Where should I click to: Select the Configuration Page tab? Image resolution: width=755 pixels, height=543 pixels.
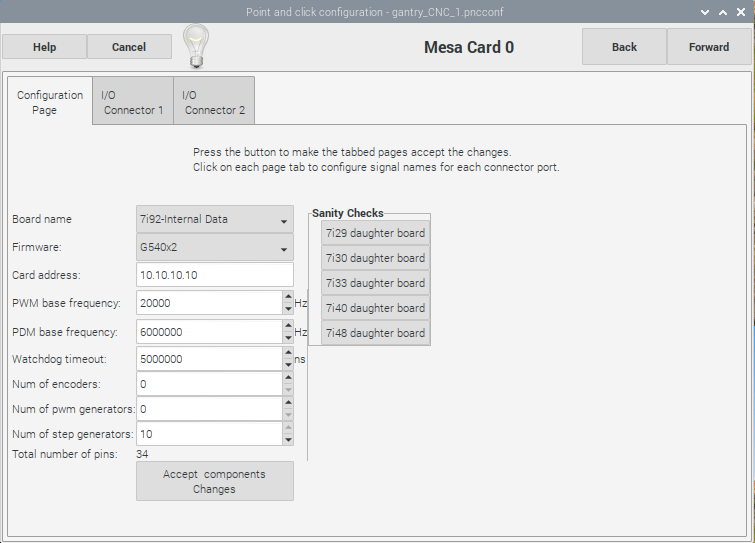50,102
